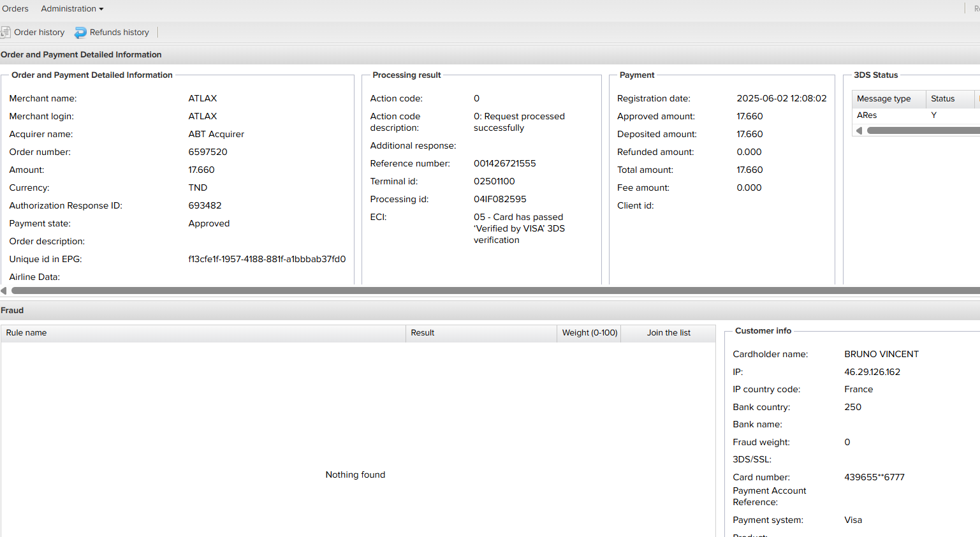The image size is (980, 537).
Task: Open the Orders menu
Action: tap(15, 9)
